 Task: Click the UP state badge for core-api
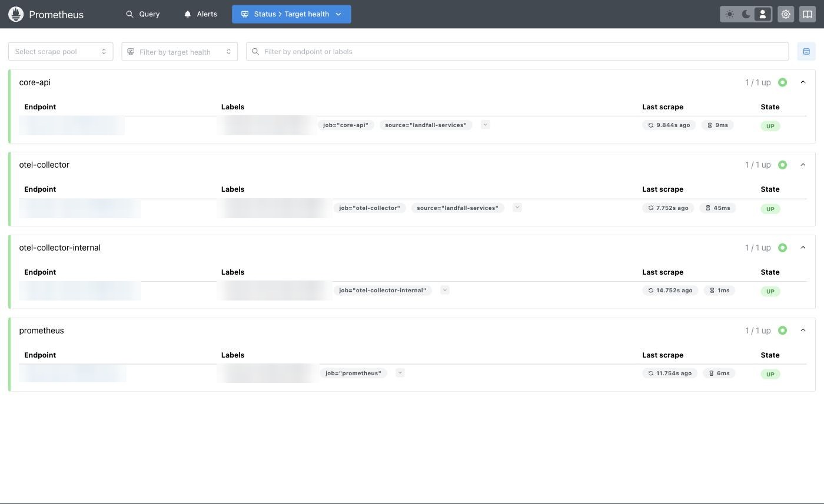[770, 126]
